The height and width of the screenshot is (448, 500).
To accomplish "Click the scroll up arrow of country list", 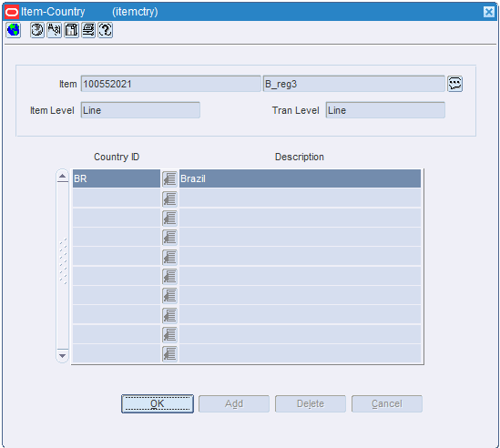I will pos(63,176).
